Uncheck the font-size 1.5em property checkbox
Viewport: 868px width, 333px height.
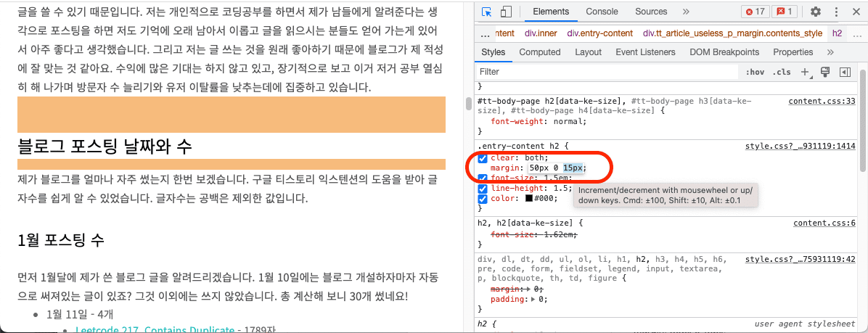click(483, 178)
